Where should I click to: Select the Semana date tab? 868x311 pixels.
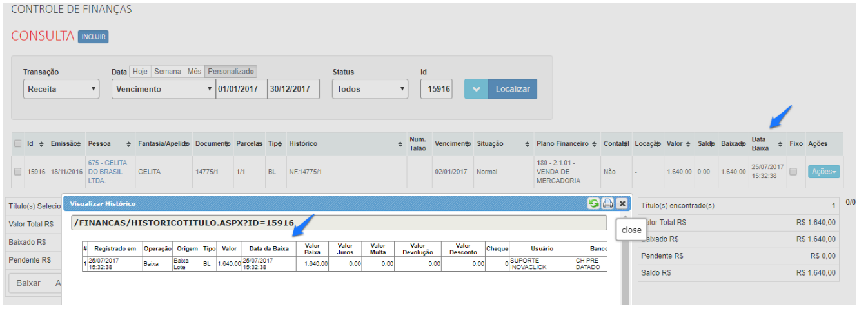click(167, 72)
